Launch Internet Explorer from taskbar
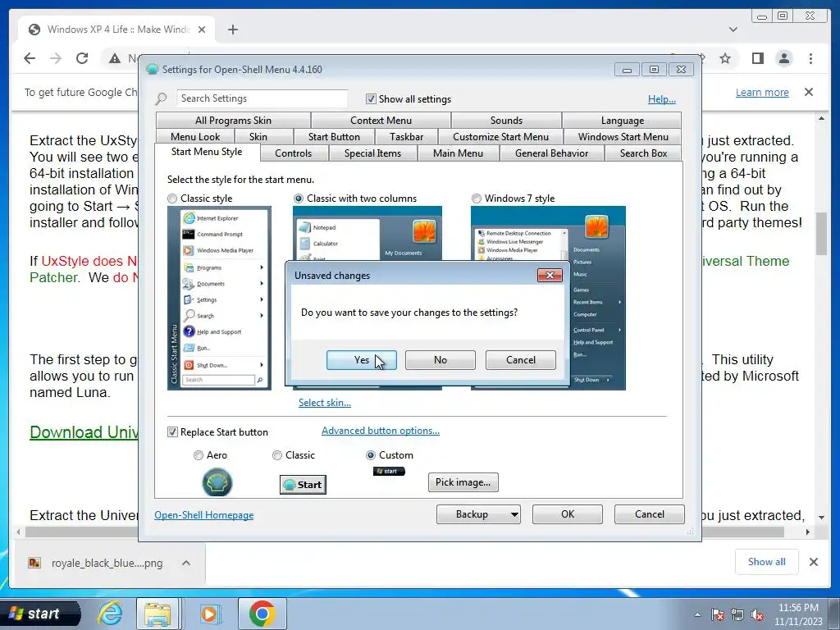Image resolution: width=840 pixels, height=630 pixels. [111, 614]
